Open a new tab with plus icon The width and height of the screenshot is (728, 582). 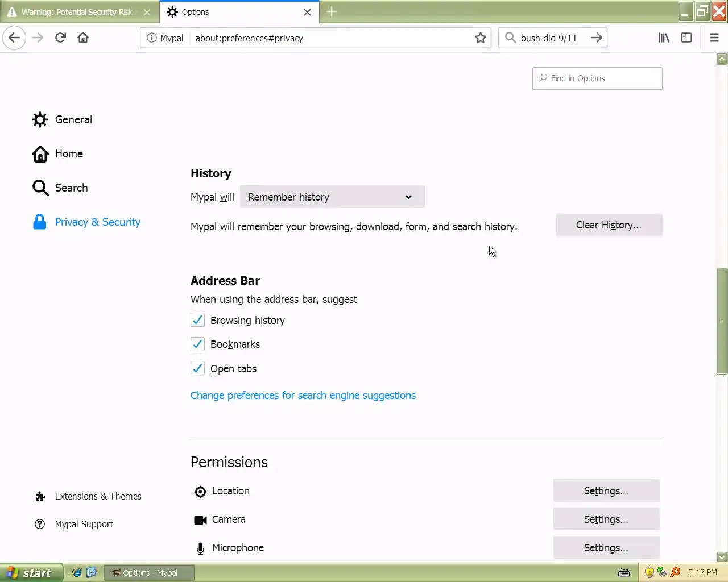coord(332,12)
